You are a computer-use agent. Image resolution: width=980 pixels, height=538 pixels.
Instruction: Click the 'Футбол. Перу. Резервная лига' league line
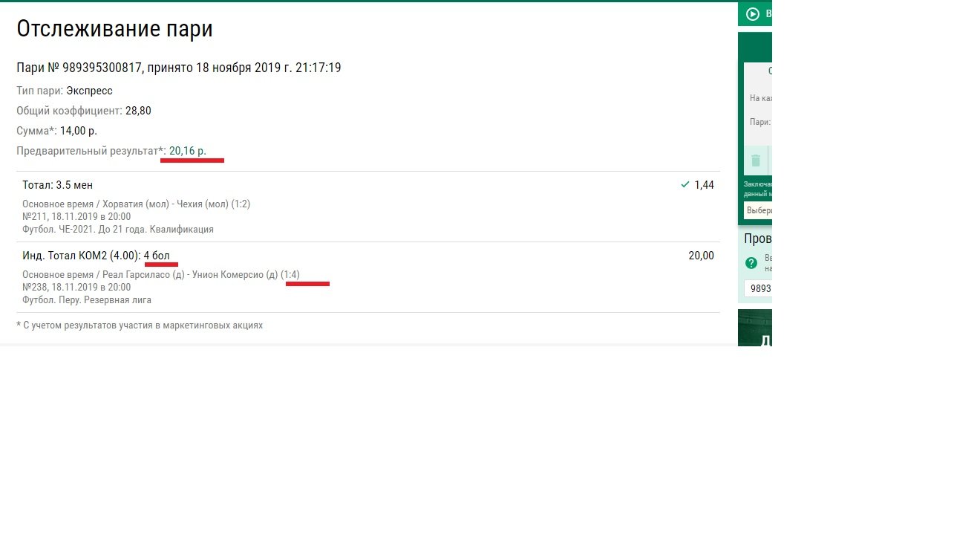click(87, 300)
